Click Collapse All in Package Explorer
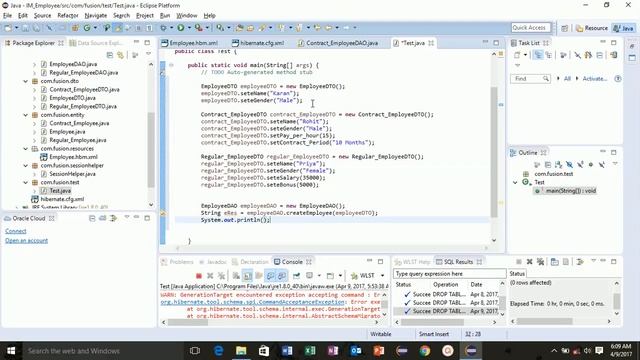Viewport: 640px width, 360px height. coord(110,55)
